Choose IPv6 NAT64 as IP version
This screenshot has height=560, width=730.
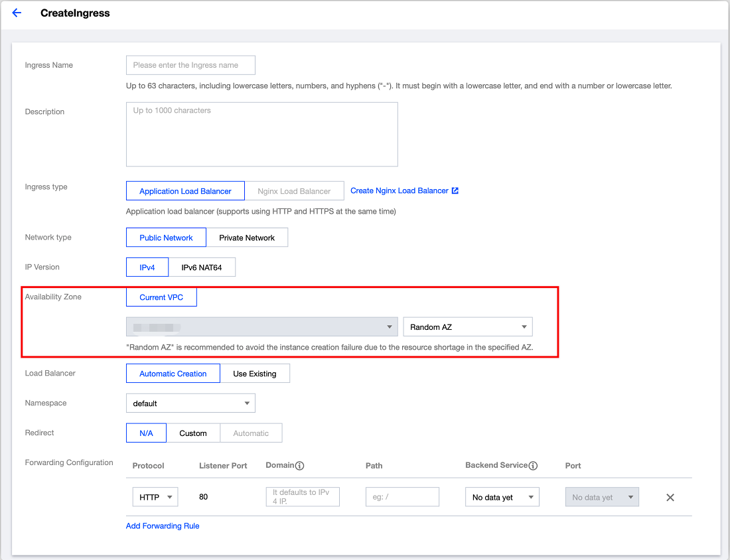point(202,267)
